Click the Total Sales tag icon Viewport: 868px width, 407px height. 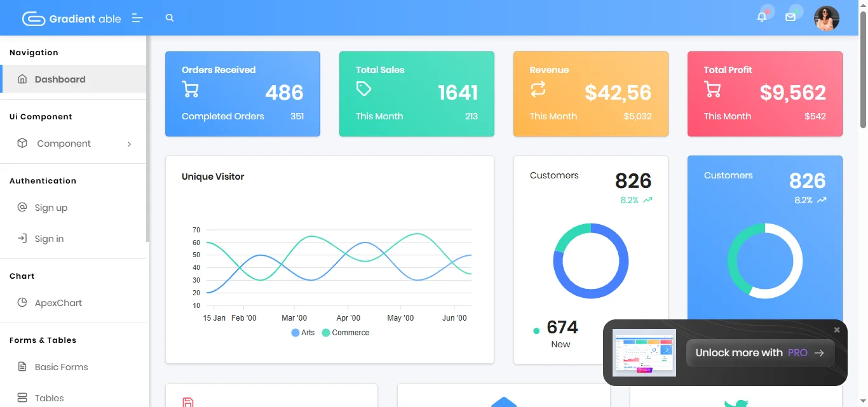(364, 89)
